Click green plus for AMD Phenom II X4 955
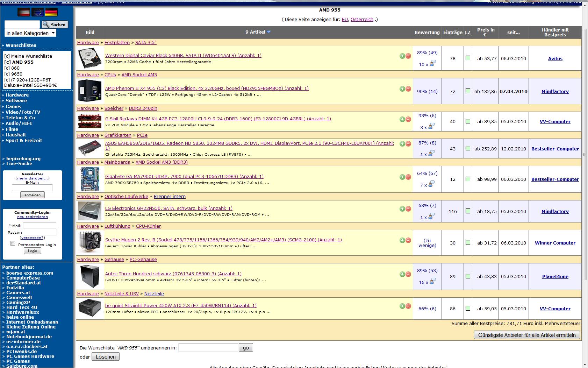588x368 pixels. pyautogui.click(x=402, y=89)
